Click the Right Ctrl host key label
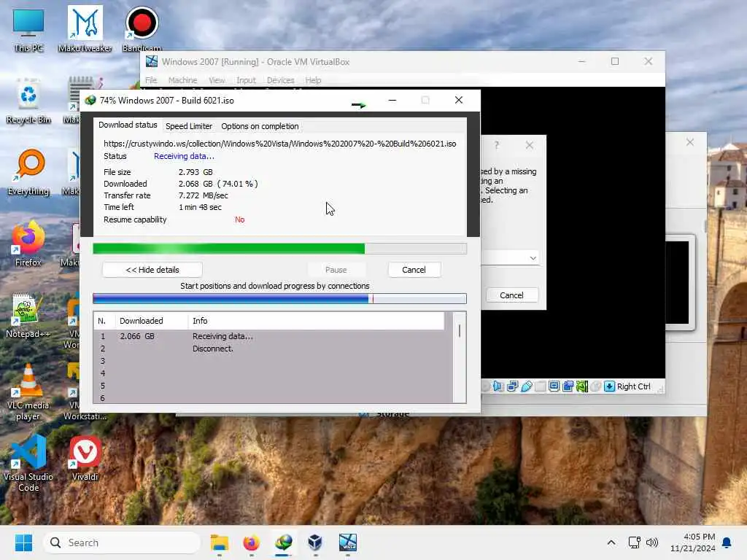Image resolution: width=747 pixels, height=560 pixels. 633,386
